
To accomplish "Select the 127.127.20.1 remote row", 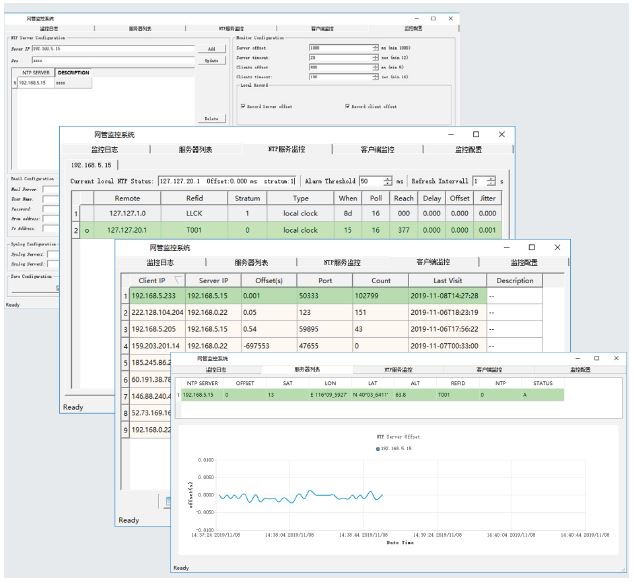I will [127, 230].
